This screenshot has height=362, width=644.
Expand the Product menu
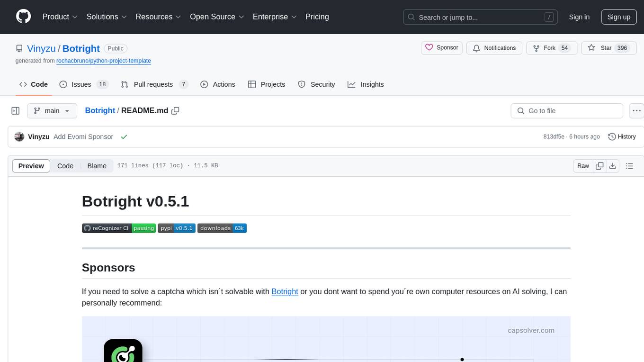tap(60, 17)
